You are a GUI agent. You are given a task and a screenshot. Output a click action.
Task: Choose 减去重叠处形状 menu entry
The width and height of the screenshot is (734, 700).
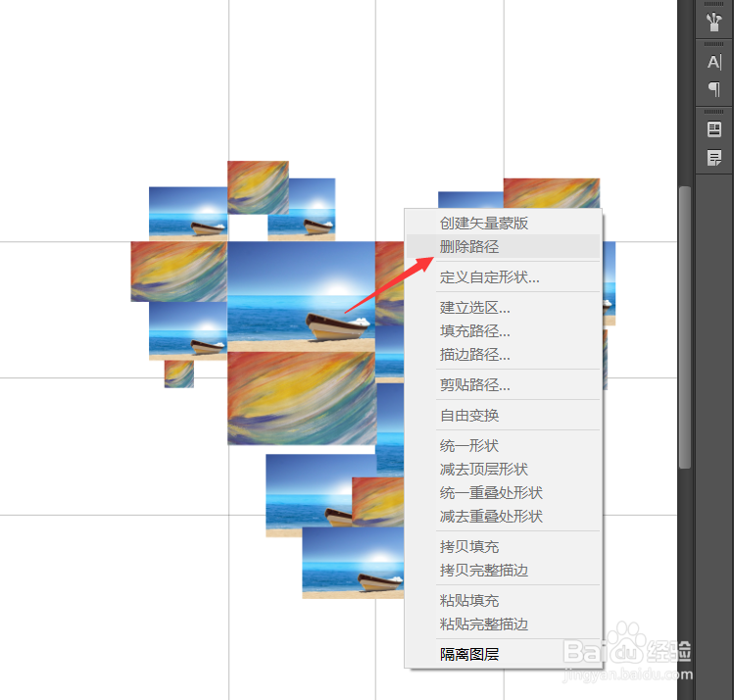click(x=504, y=516)
